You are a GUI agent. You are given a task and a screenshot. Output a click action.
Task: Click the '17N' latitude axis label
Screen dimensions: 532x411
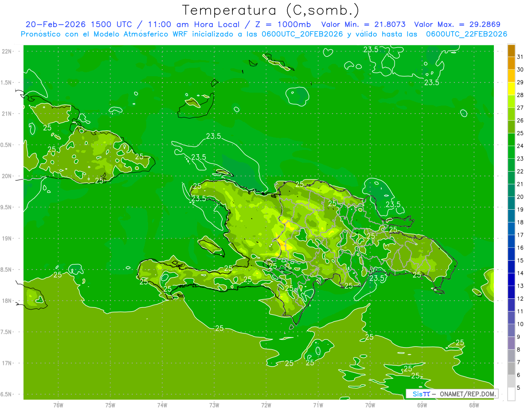click(x=7, y=364)
